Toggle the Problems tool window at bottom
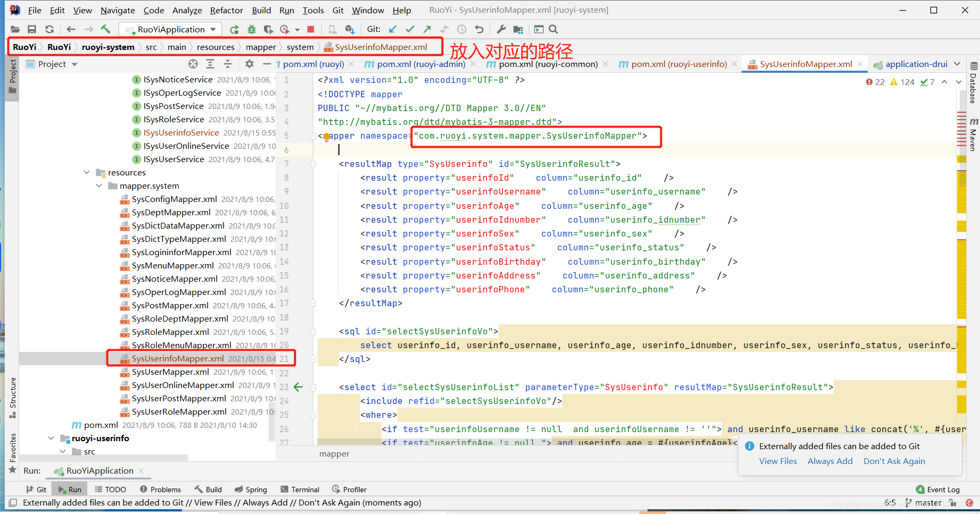Image resolution: width=980 pixels, height=514 pixels. click(x=160, y=490)
